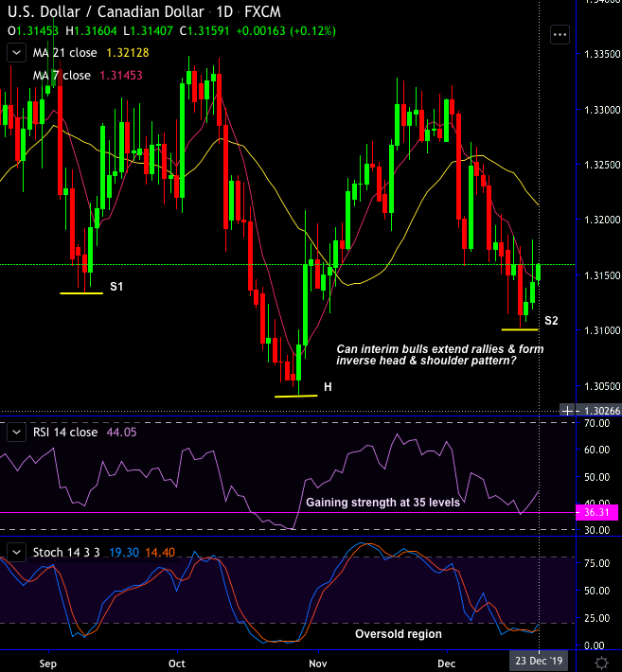Select the yellow line under the H low
The image size is (622, 672).
pos(295,396)
